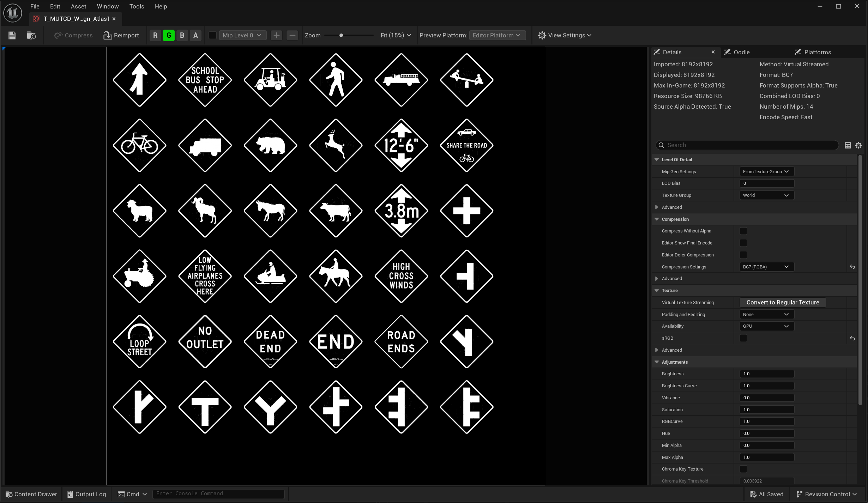This screenshot has height=503, width=868.
Task: Toggle the sRGB checkbox
Action: [743, 338]
